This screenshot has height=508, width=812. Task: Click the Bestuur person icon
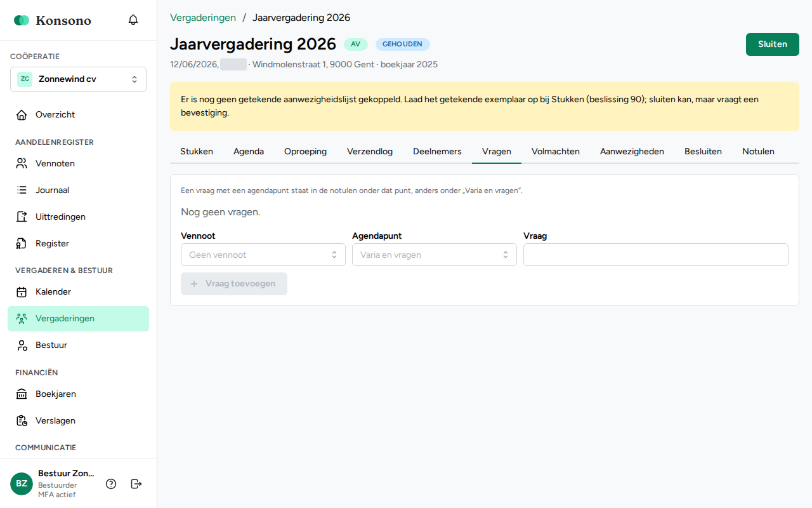pyautogui.click(x=22, y=345)
